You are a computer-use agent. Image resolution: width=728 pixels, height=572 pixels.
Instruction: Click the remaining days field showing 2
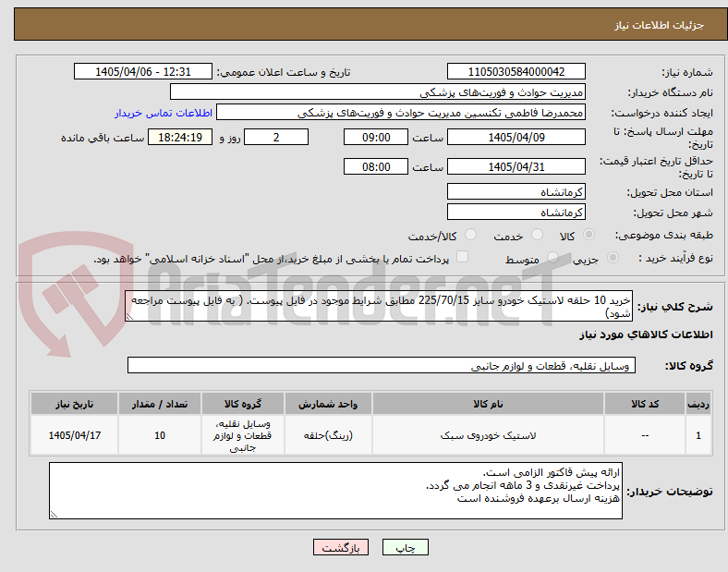point(276,137)
